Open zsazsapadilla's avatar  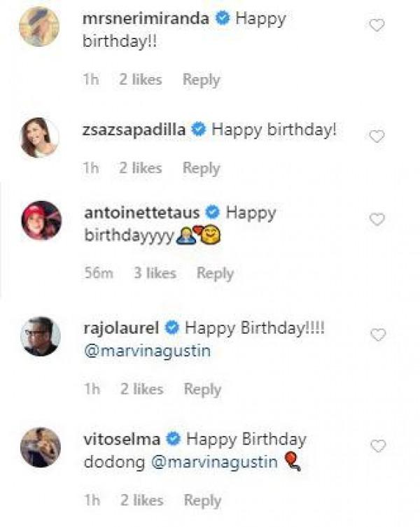pos(39,138)
